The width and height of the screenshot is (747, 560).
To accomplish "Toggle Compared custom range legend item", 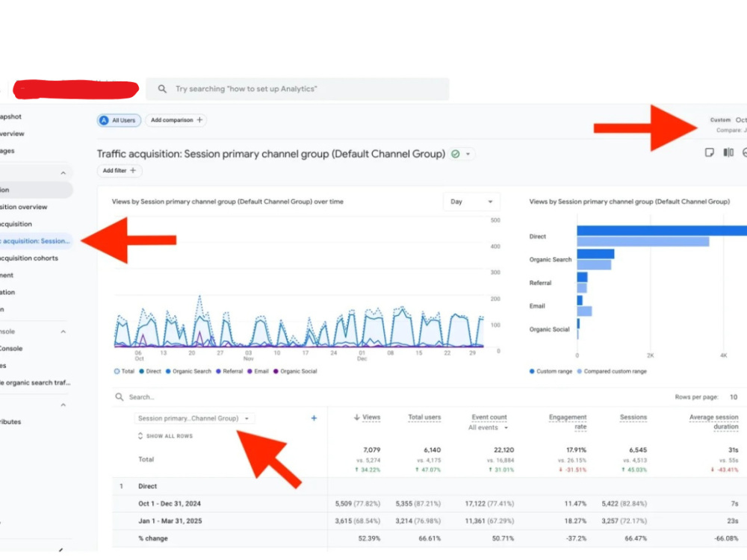I will coord(612,371).
